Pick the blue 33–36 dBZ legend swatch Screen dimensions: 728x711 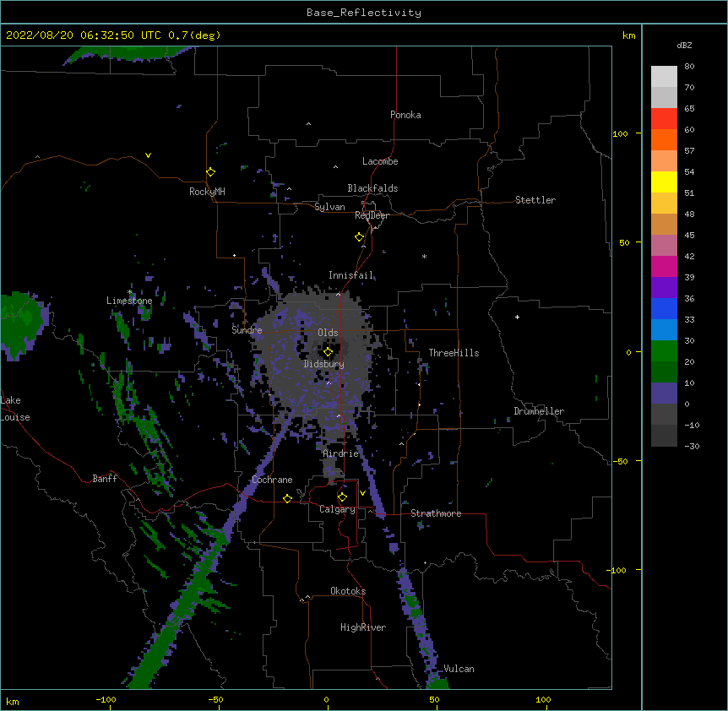tap(664, 308)
